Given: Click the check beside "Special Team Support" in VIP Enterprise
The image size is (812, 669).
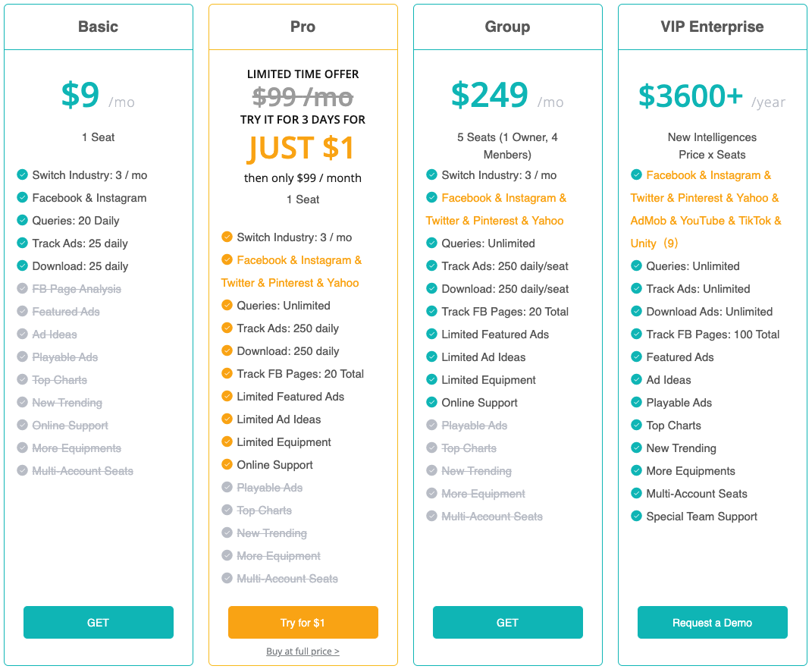Looking at the screenshot, I should (x=636, y=517).
